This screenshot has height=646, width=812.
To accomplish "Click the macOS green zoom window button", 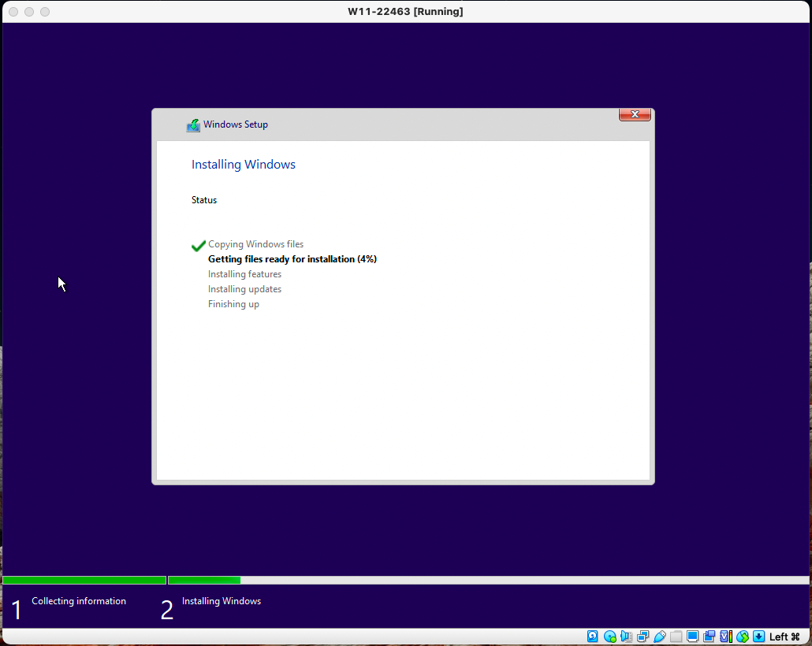I will (x=45, y=11).
